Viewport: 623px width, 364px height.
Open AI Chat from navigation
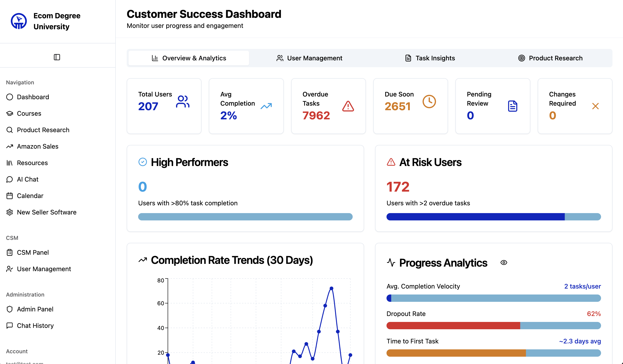[x=27, y=179]
